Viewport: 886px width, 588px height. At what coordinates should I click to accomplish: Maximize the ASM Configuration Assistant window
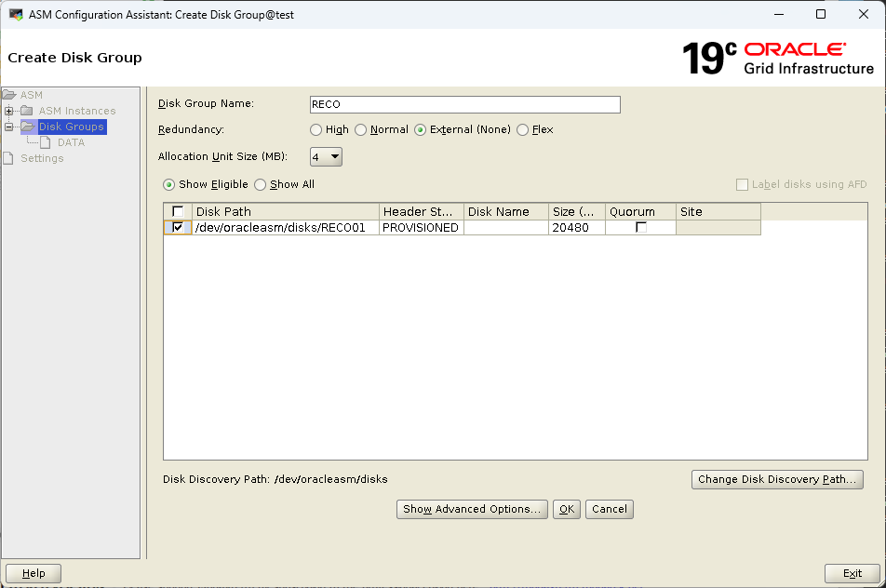click(x=821, y=14)
